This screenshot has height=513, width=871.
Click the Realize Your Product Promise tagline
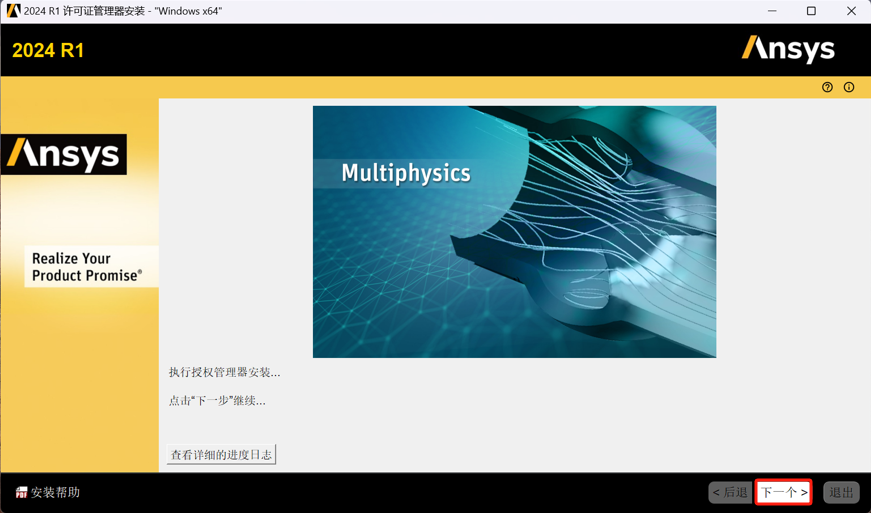pyautogui.click(x=87, y=267)
